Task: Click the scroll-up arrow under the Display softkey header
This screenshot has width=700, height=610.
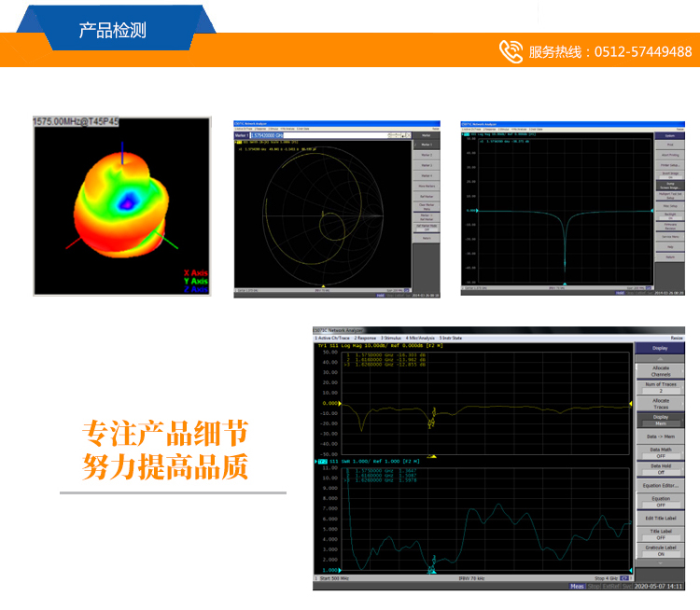Action: (659, 356)
